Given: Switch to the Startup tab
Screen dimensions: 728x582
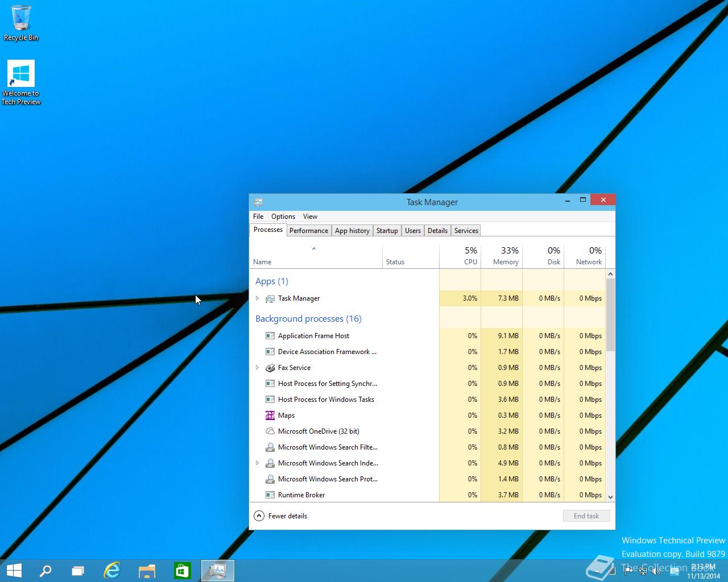Looking at the screenshot, I should [x=387, y=231].
